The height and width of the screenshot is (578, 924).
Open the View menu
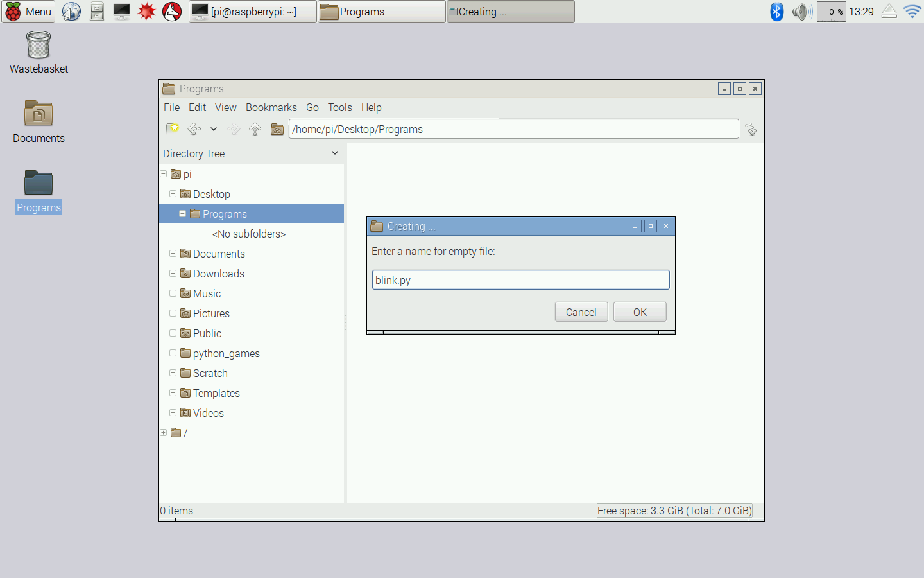pyautogui.click(x=226, y=107)
